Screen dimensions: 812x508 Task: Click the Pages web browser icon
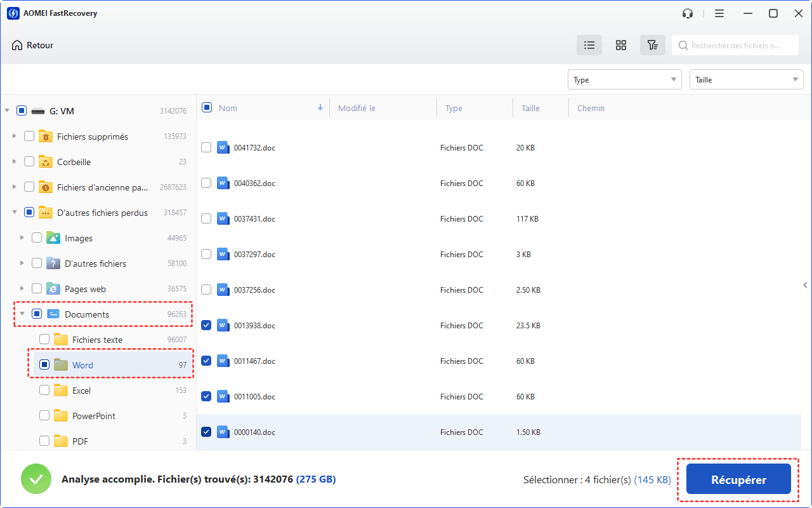(x=53, y=289)
